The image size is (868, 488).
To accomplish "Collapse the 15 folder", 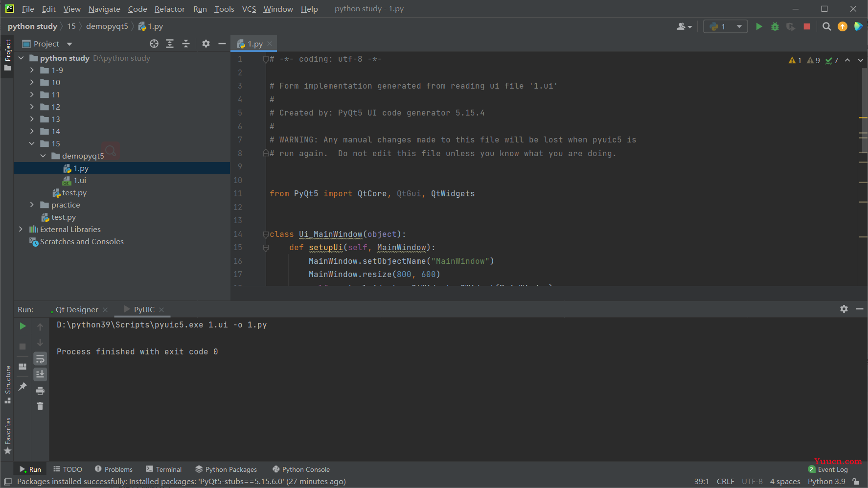I will point(32,143).
